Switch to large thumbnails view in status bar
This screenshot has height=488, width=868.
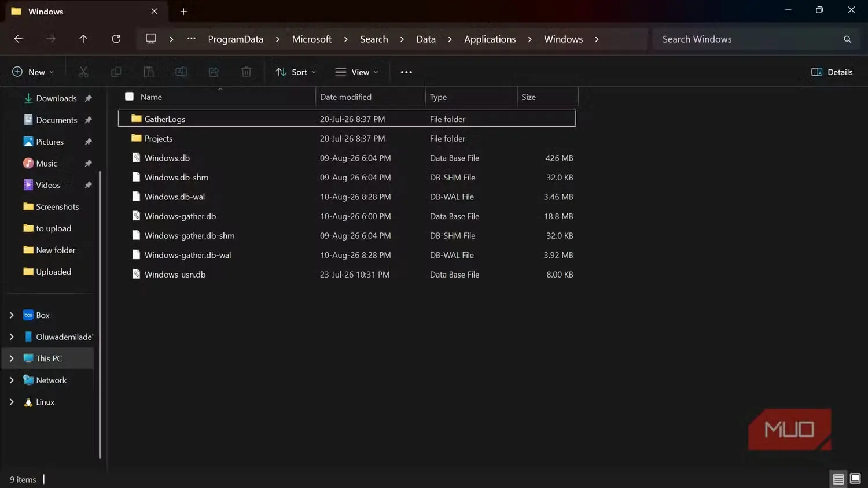(x=855, y=479)
